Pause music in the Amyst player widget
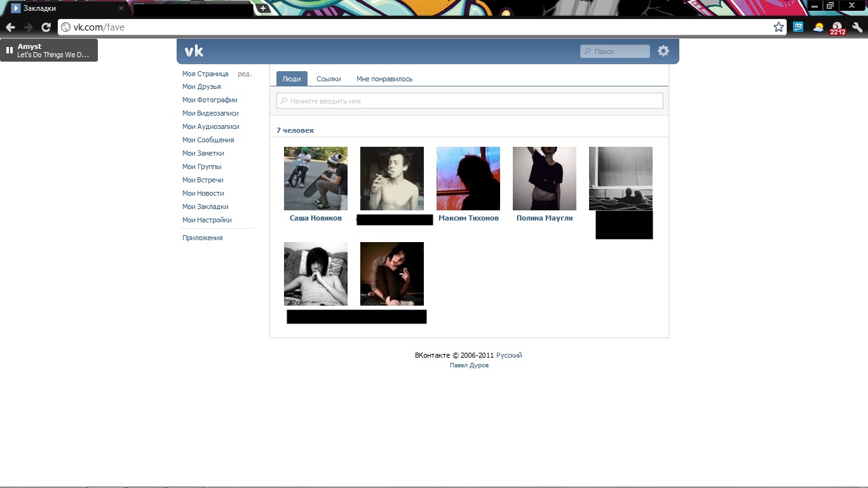The image size is (868, 488). [10, 50]
